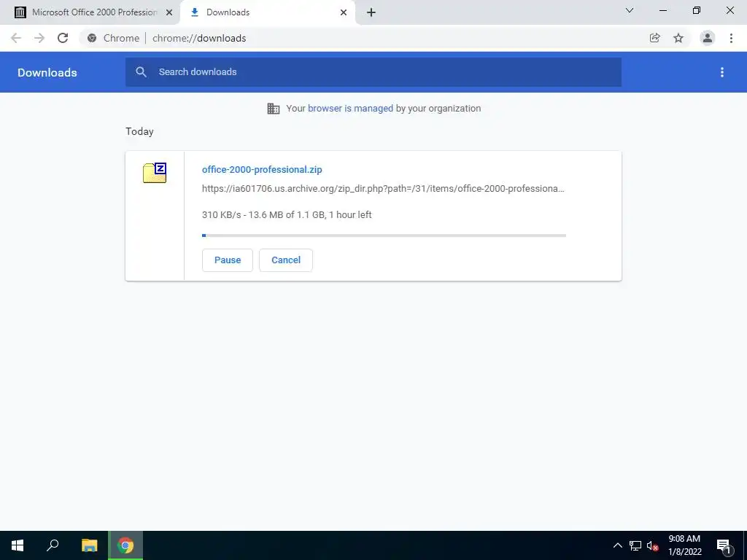Open office-2000-professional.zip file link

(x=262, y=169)
